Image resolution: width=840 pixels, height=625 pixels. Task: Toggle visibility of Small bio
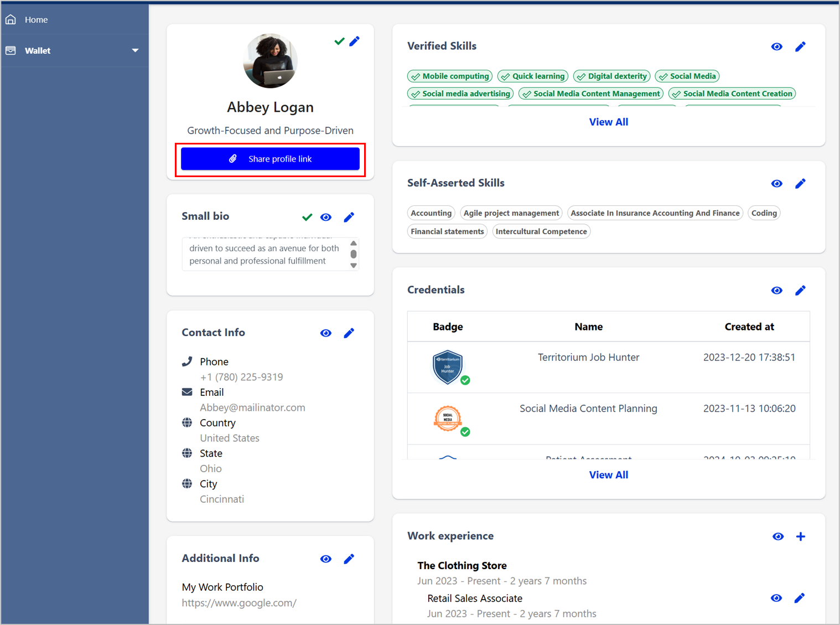[x=326, y=217]
